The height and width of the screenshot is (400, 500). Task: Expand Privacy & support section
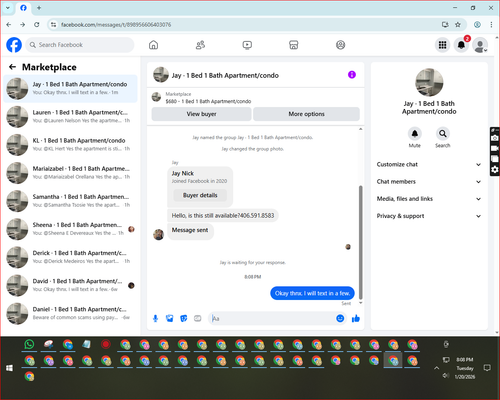click(x=429, y=216)
